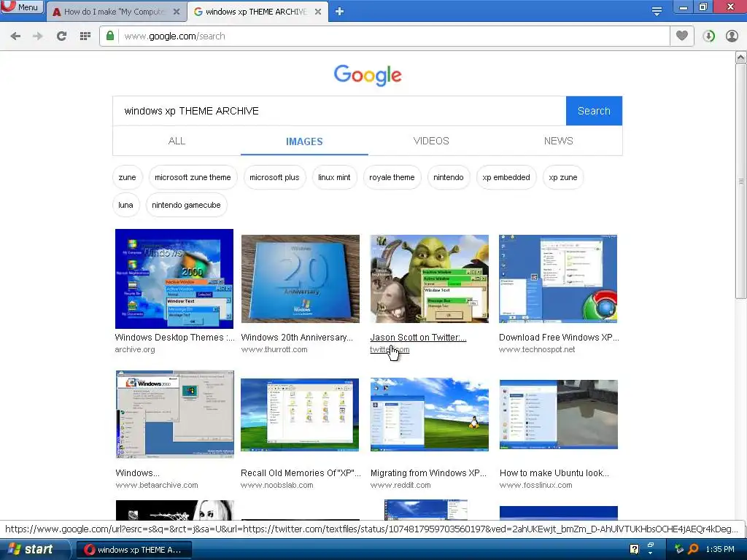Add page to bookmarks heart icon
Screen dimensions: 747x560
click(682, 36)
